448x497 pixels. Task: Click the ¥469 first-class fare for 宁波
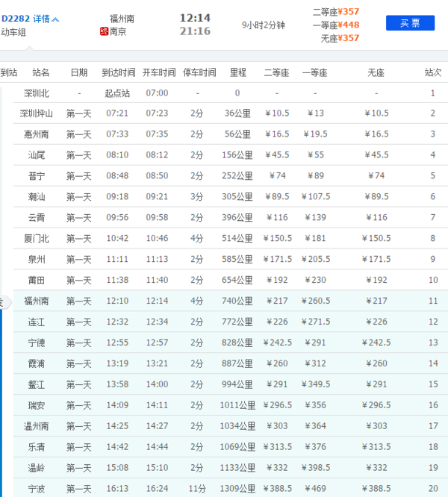coord(315,489)
